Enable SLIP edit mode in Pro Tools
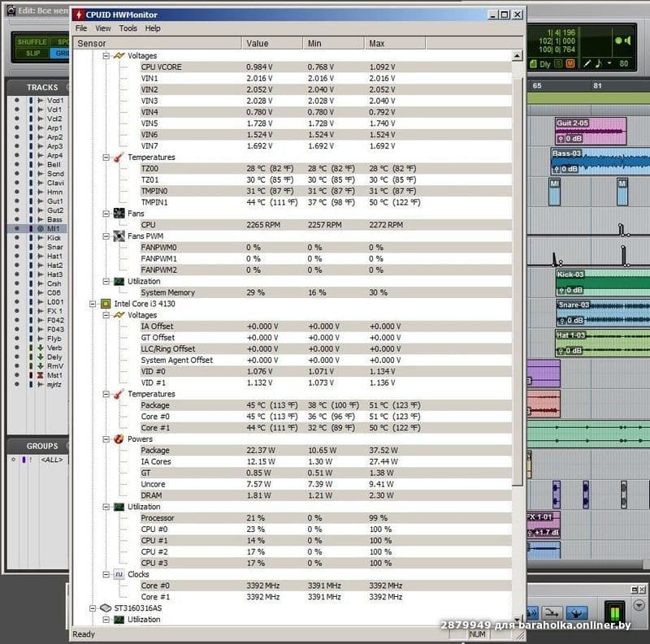This screenshot has height=644, width=650. click(32, 53)
